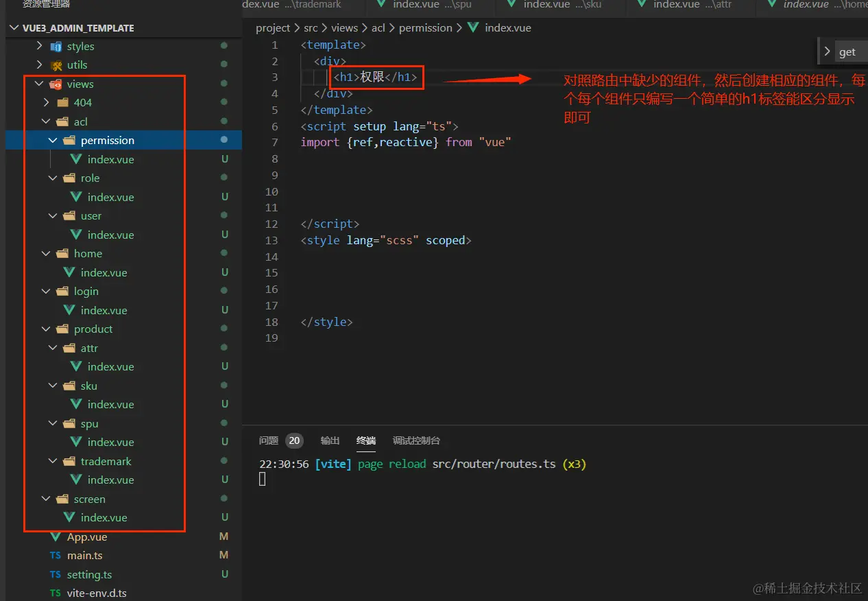This screenshot has width=868, height=601.
Task: Collapse the views folder chevron
Action: [39, 84]
